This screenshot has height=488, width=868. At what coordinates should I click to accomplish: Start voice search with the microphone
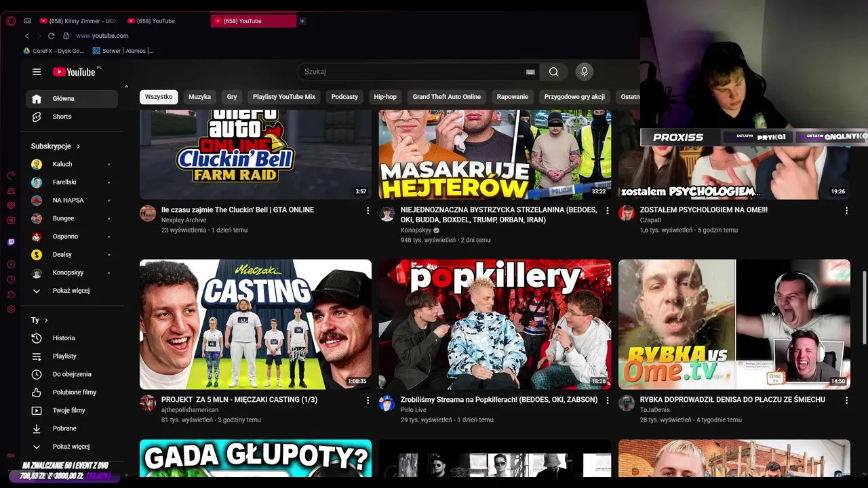click(x=585, y=72)
